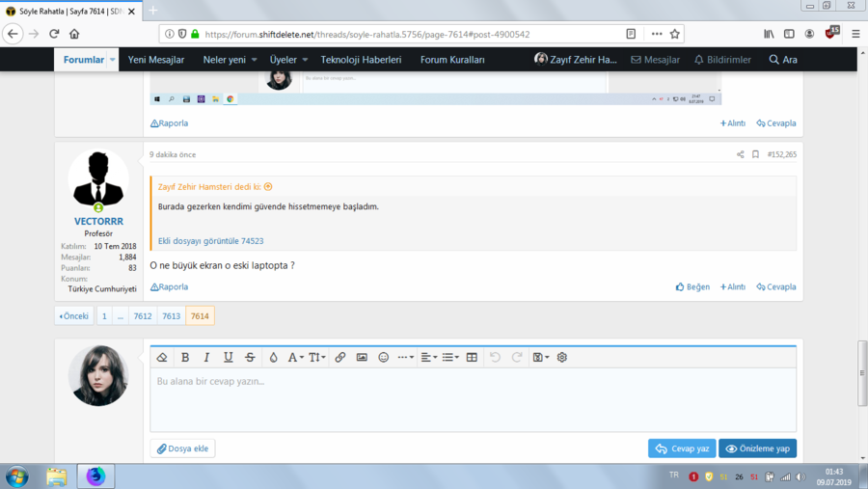The height and width of the screenshot is (489, 868).
Task: Click Dosya ekle attach file button
Action: [x=182, y=448]
